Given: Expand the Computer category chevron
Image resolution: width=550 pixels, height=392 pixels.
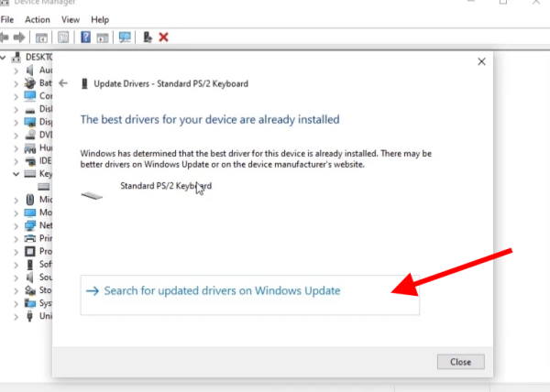Looking at the screenshot, I should (16, 96).
